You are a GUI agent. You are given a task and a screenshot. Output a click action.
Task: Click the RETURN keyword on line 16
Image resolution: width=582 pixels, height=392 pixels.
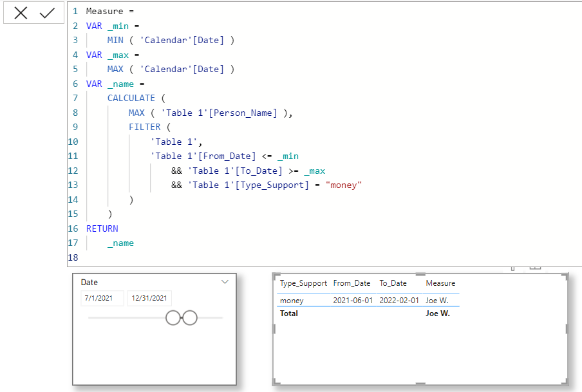pyautogui.click(x=102, y=229)
